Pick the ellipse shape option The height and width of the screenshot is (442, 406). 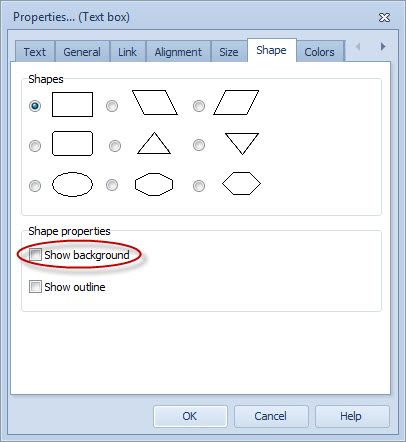click(x=35, y=186)
